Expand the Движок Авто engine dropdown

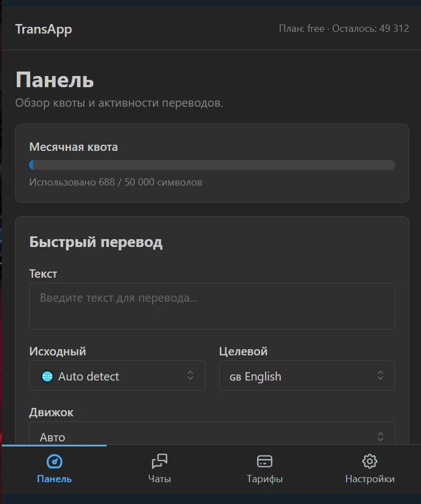pos(212,433)
